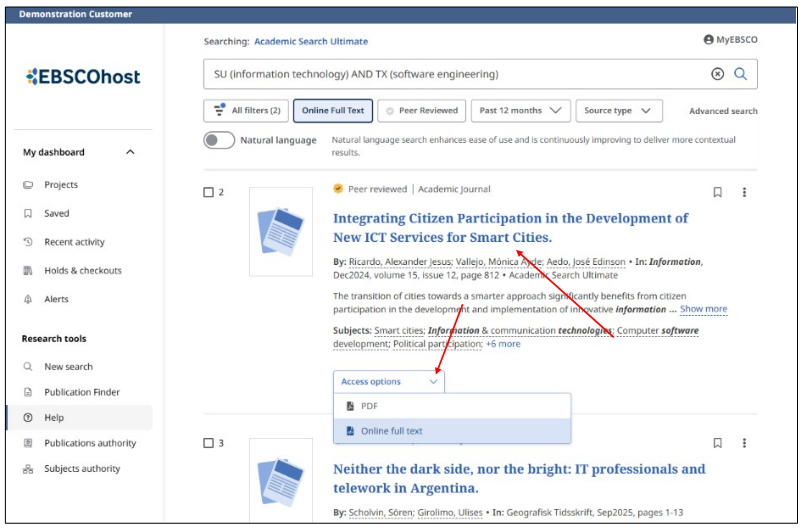The width and height of the screenshot is (803, 530).
Task: Open Academic Search Ultimate database link
Action: [x=311, y=41]
